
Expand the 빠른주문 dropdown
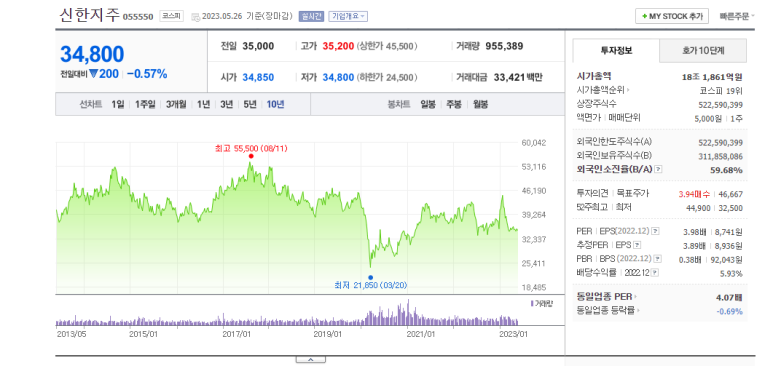point(737,16)
